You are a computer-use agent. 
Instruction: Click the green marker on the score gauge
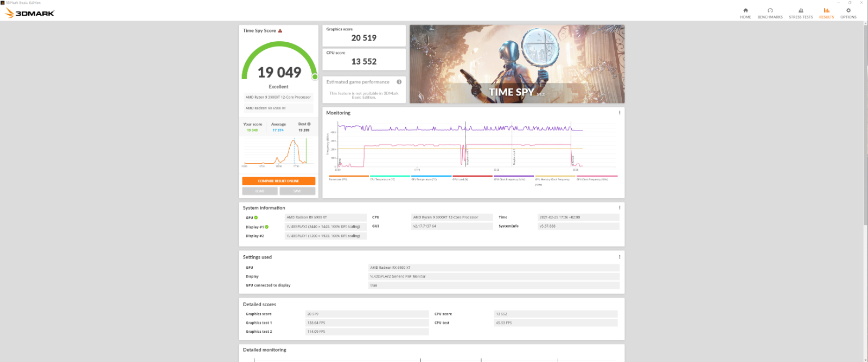[x=315, y=76]
